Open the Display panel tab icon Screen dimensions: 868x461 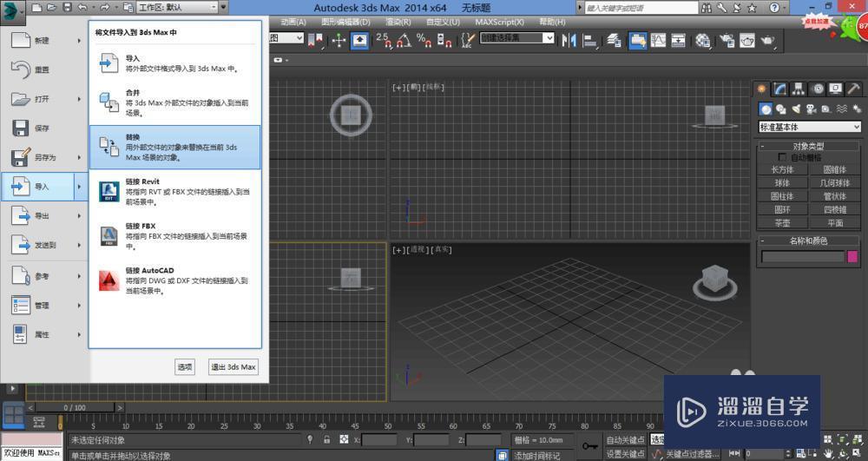pos(835,89)
